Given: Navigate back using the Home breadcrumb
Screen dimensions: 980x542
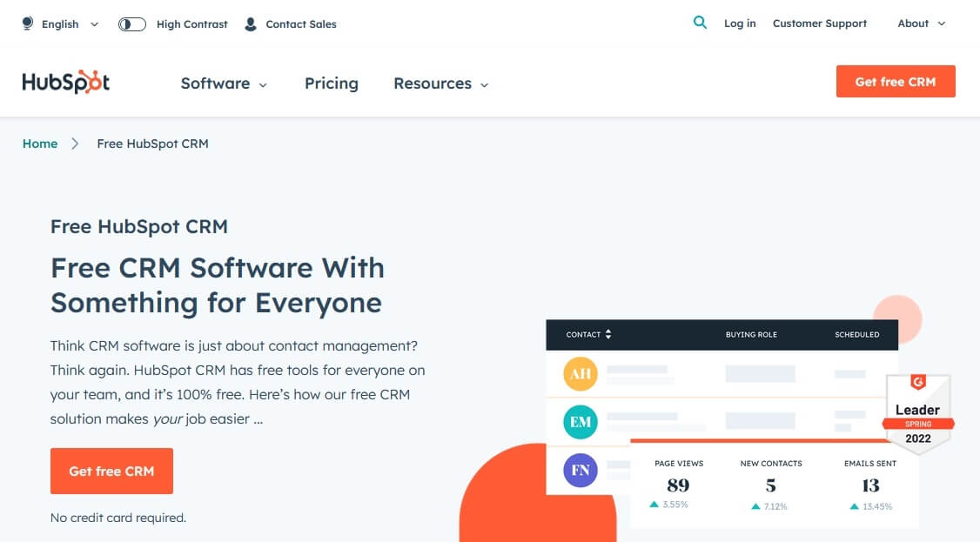Looking at the screenshot, I should tap(39, 143).
